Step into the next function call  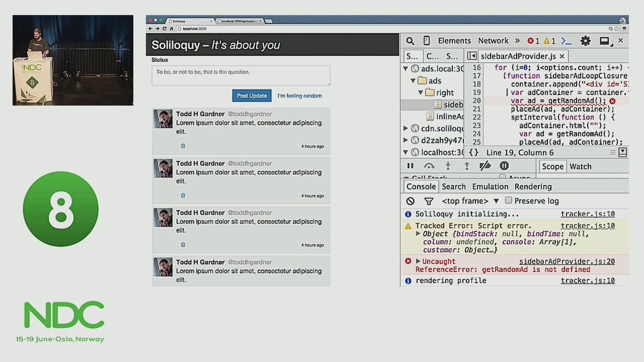448,166
